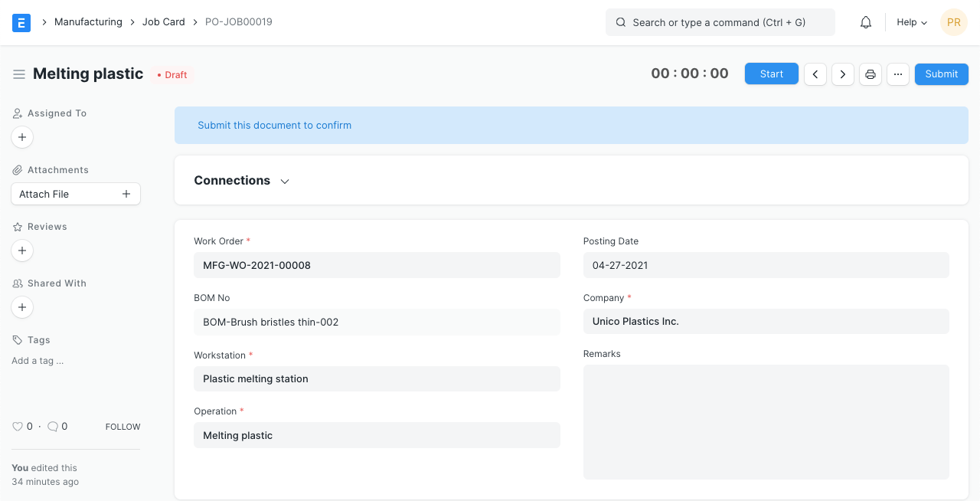Click the print icon
The width and height of the screenshot is (980, 501).
(x=871, y=74)
